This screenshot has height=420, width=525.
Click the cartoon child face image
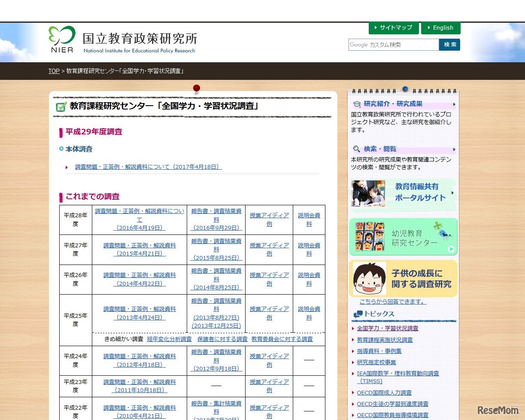click(x=370, y=278)
